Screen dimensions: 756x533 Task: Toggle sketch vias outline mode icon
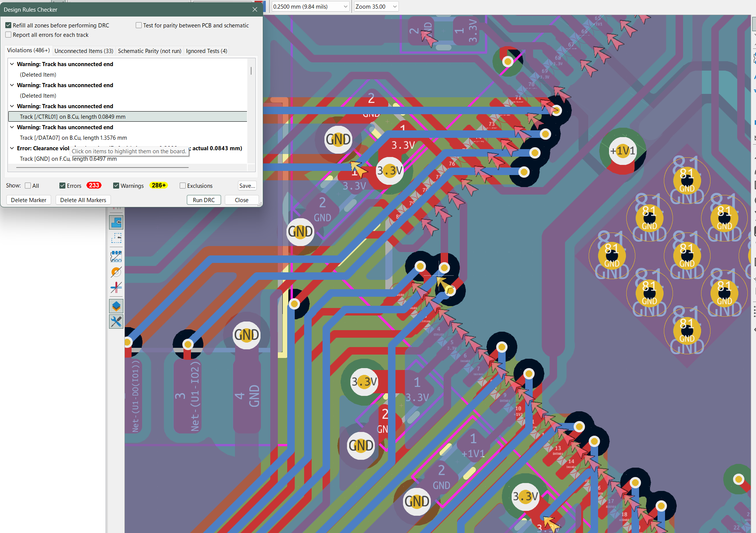click(x=116, y=272)
